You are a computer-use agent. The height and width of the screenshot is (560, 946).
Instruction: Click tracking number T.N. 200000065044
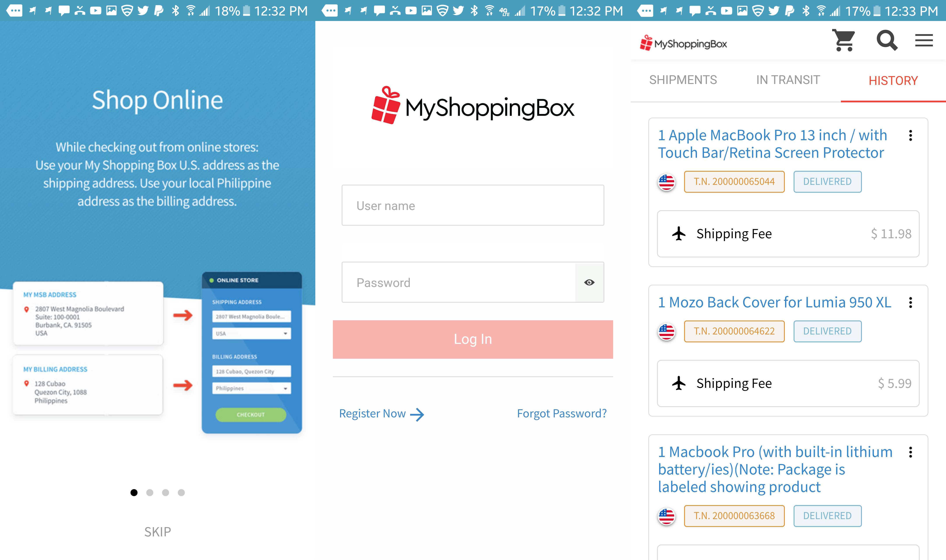tap(734, 182)
